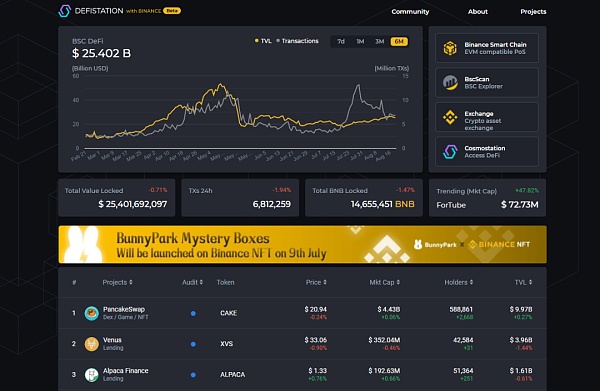Open the Community menu item
The image size is (600, 391).
pos(410,11)
